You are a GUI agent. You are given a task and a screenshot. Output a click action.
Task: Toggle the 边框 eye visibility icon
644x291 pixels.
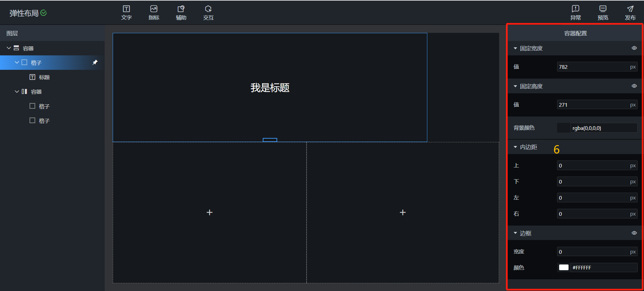pyautogui.click(x=634, y=233)
